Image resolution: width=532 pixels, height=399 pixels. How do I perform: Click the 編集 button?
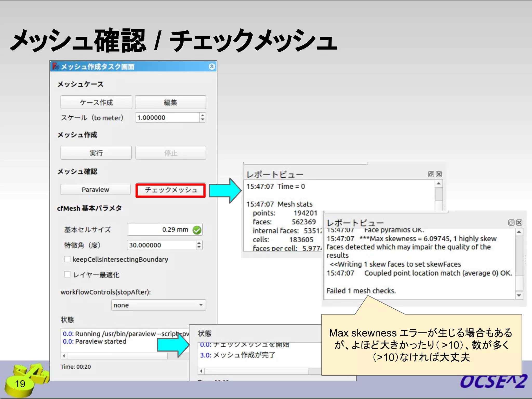click(170, 102)
